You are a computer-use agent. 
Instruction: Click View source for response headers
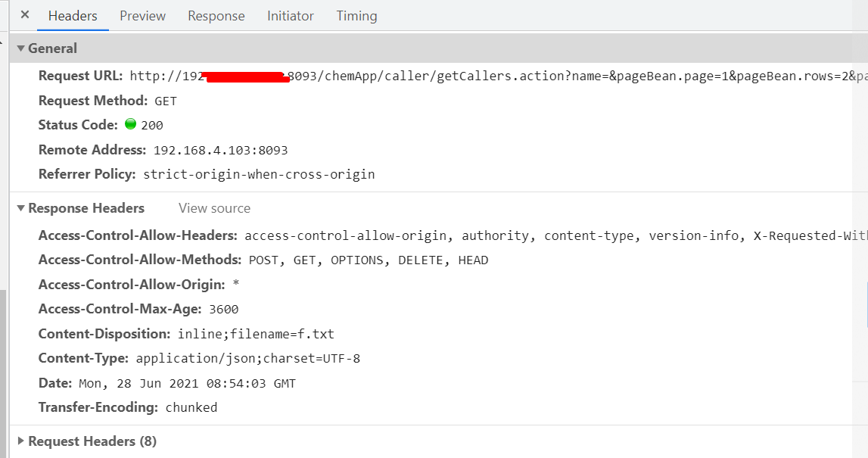tap(214, 208)
